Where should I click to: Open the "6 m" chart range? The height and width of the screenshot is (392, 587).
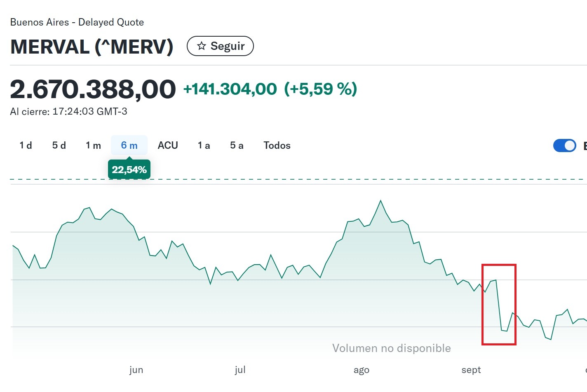click(129, 145)
